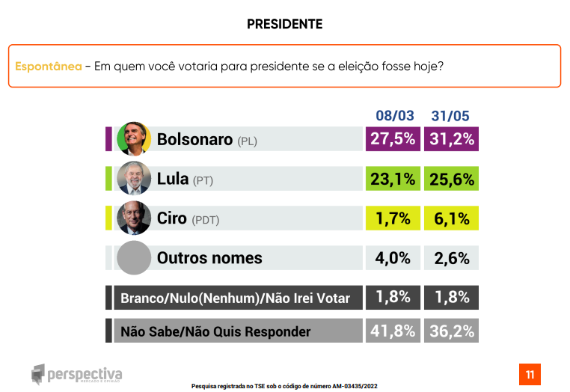Click Bolsonaro's 31,2% value box
570x392 pixels.
click(x=450, y=139)
